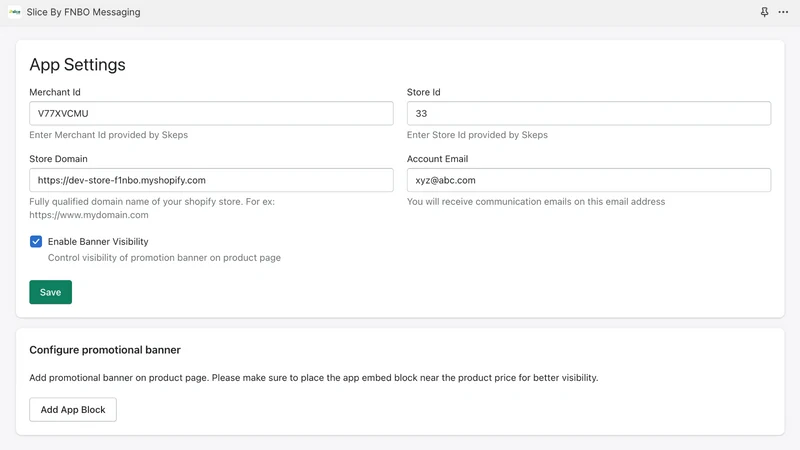Screen dimensions: 800x450
Task: Click the 'Fully qualified domain name' help text
Action: [x=152, y=208]
